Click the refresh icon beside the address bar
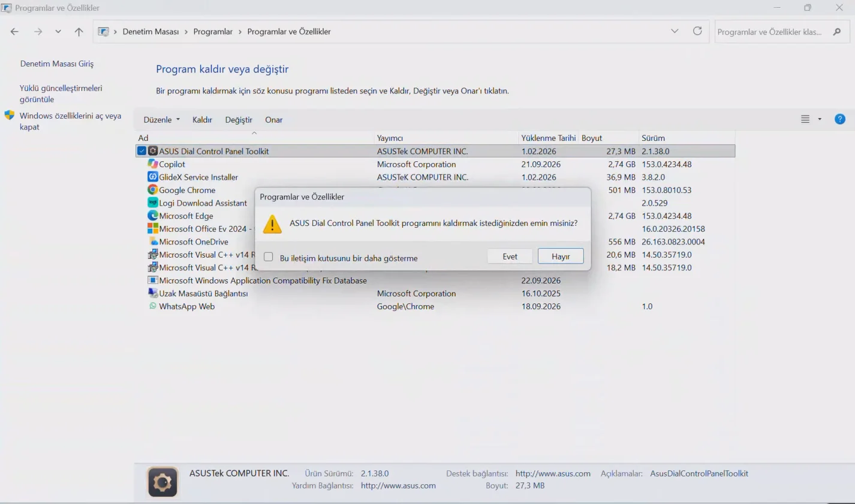855x504 pixels. 697,31
